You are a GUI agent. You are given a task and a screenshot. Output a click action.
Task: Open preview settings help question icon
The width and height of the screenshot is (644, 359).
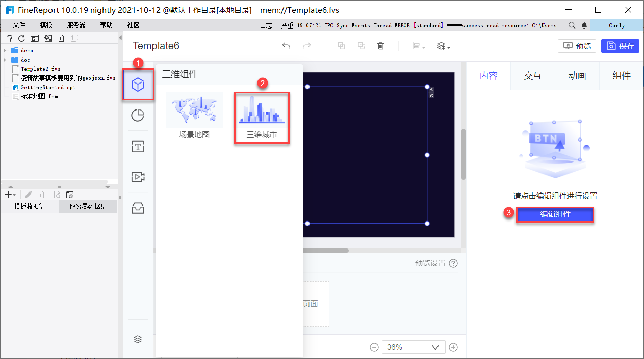[x=453, y=263]
